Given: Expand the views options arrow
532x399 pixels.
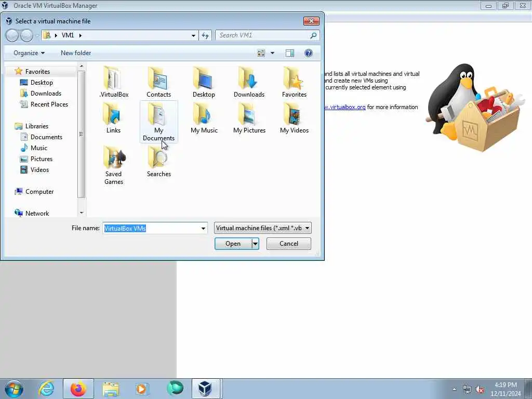Looking at the screenshot, I should [272, 53].
